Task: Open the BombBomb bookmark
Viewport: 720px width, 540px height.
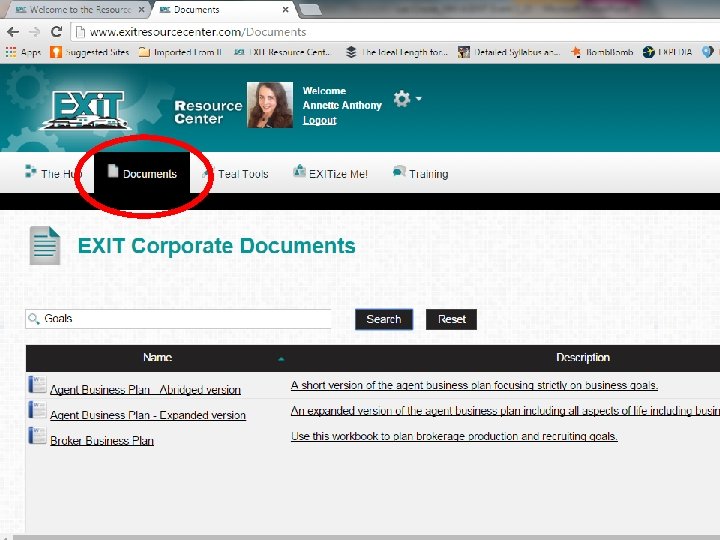Action: (602, 52)
